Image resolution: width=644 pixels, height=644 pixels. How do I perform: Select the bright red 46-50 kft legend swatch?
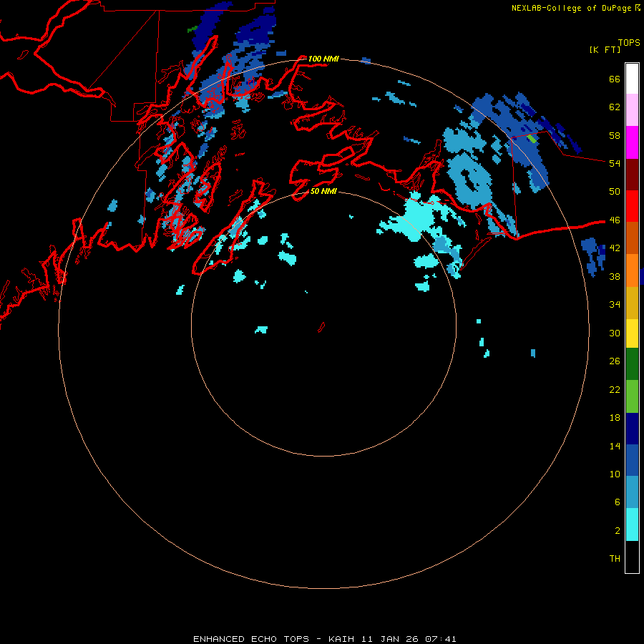click(632, 206)
